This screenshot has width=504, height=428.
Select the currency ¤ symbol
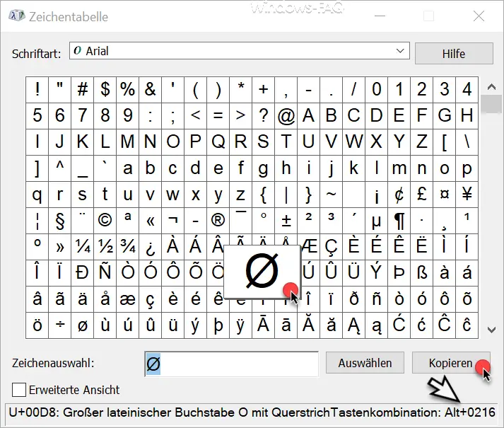(x=445, y=195)
